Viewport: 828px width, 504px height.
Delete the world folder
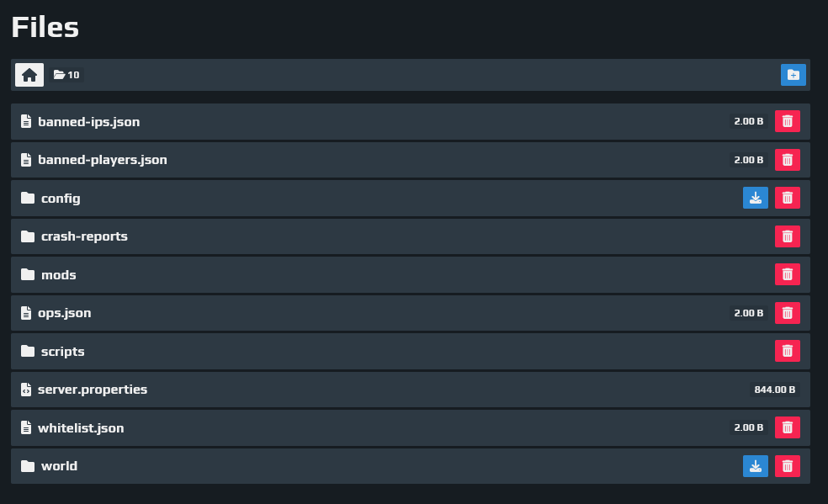pyautogui.click(x=788, y=466)
